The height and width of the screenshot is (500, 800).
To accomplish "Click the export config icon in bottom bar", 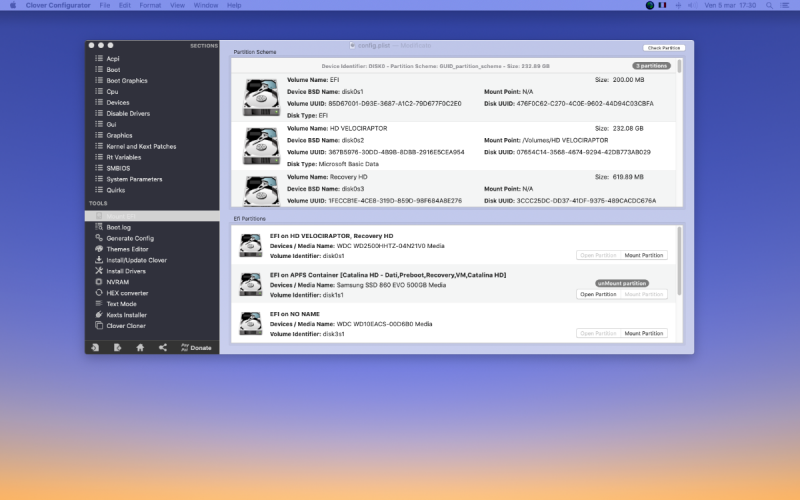I will 117,347.
